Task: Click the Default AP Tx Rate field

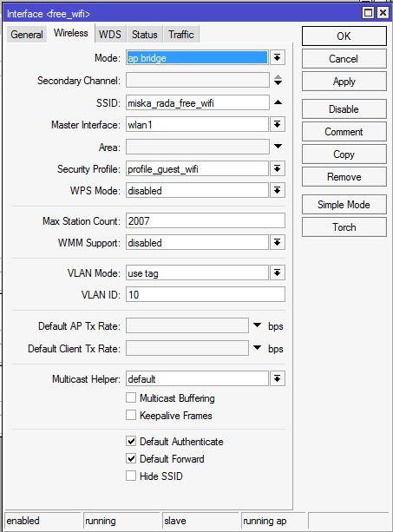Action: (187, 325)
